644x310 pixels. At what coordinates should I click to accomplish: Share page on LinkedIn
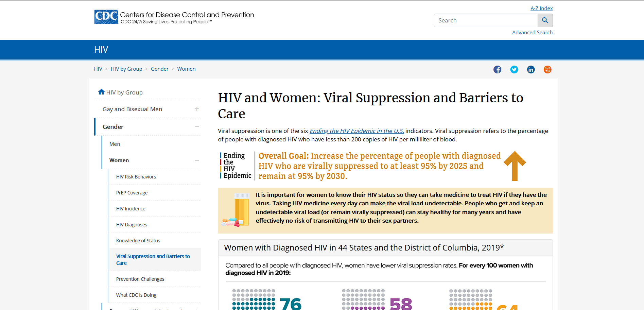point(530,70)
